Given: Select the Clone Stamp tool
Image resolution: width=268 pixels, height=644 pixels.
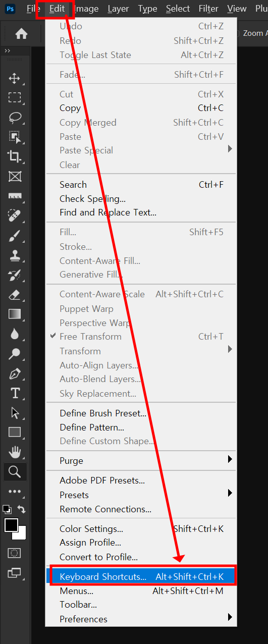Looking at the screenshot, I should click(15, 255).
